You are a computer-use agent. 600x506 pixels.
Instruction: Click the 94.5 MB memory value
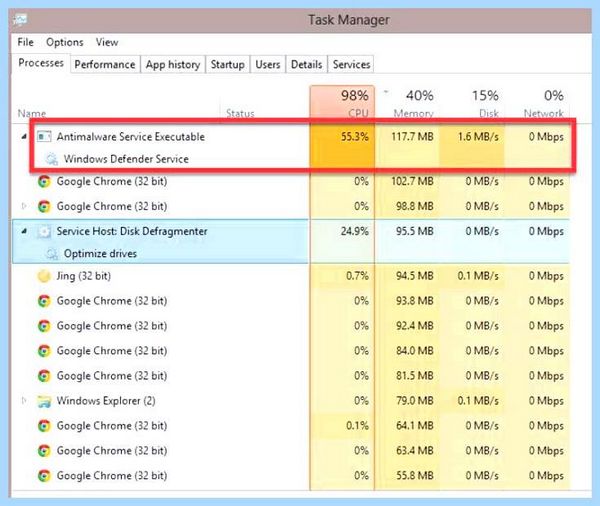[x=415, y=276]
